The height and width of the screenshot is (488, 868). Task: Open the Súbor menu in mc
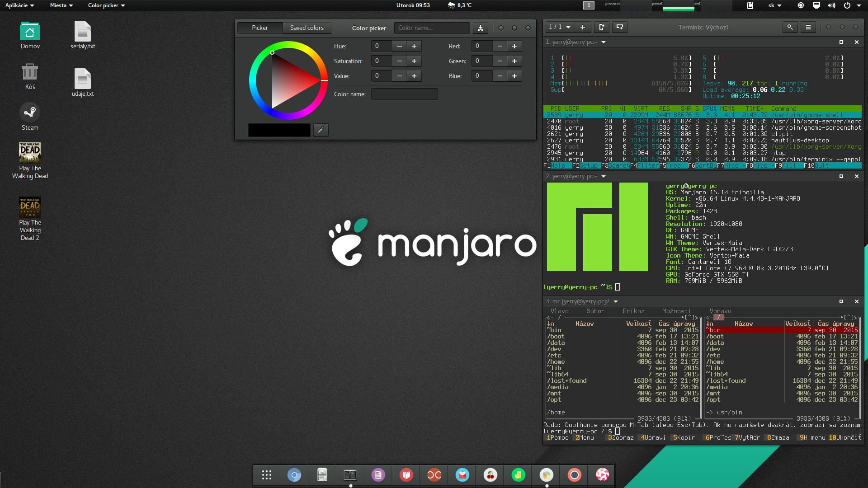(x=595, y=311)
